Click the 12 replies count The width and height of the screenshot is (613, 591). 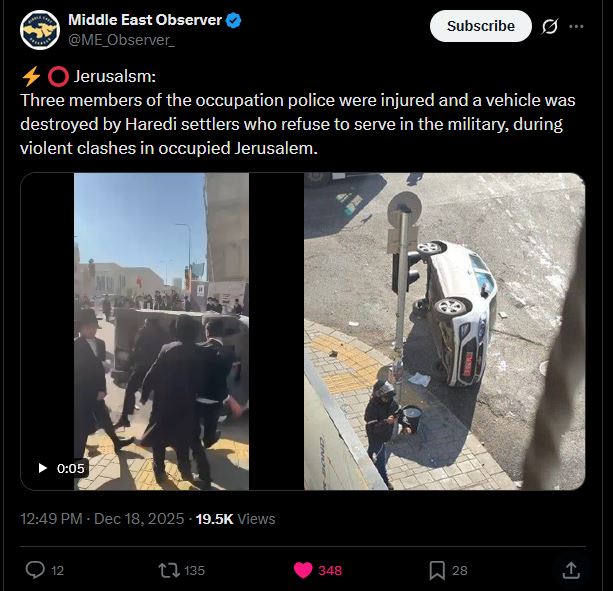click(57, 570)
